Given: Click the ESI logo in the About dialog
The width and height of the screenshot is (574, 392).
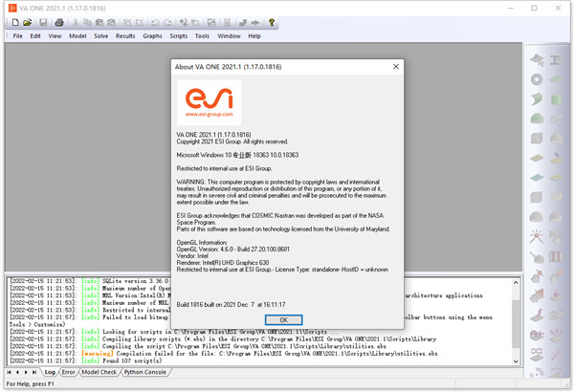Looking at the screenshot, I should coord(209,103).
